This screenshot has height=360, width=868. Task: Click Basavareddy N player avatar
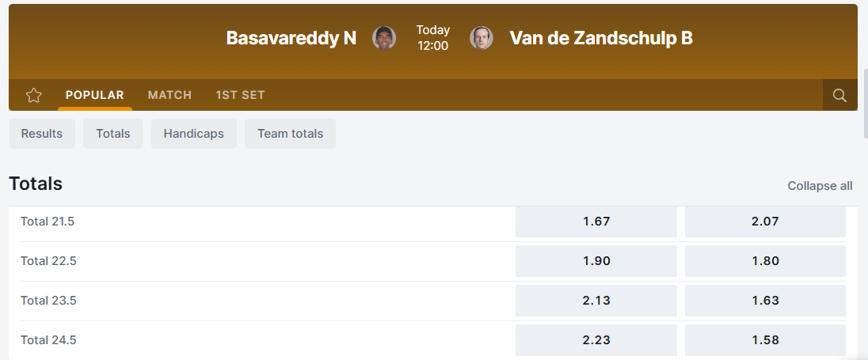384,38
